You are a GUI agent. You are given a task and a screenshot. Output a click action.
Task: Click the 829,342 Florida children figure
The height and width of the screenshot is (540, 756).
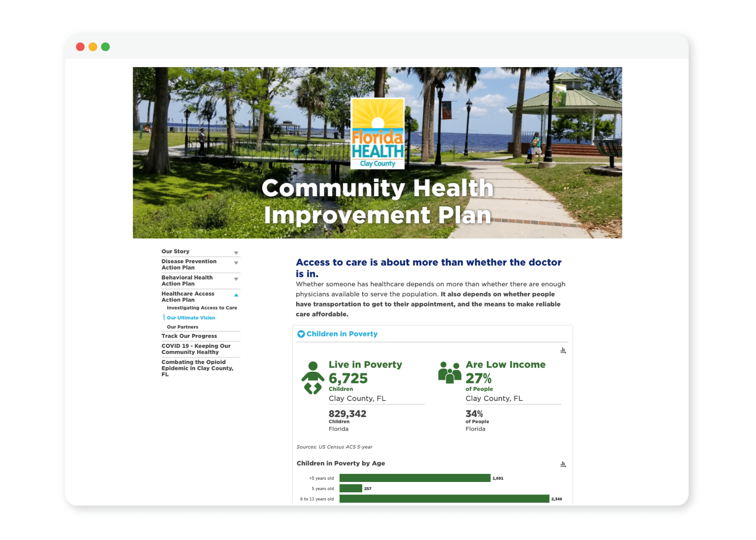click(347, 414)
